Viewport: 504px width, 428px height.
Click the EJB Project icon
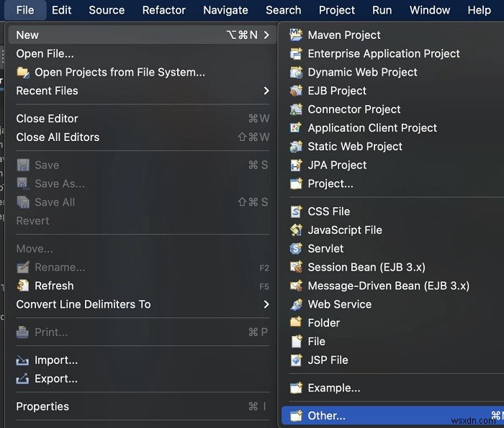296,91
